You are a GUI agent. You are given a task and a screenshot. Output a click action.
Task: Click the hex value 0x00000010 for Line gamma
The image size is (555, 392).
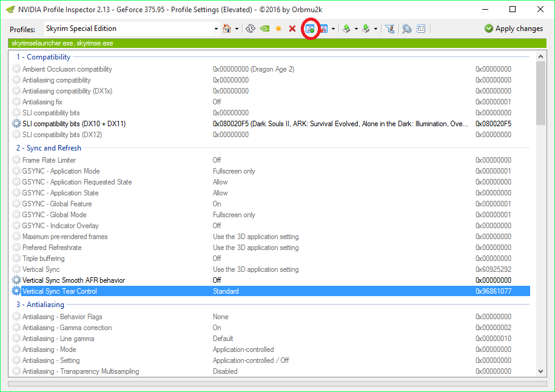(493, 339)
